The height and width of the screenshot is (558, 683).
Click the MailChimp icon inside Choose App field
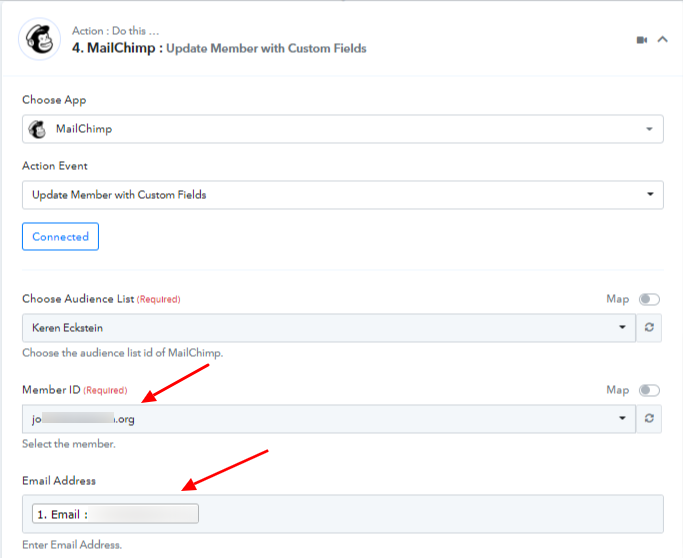pos(37,129)
